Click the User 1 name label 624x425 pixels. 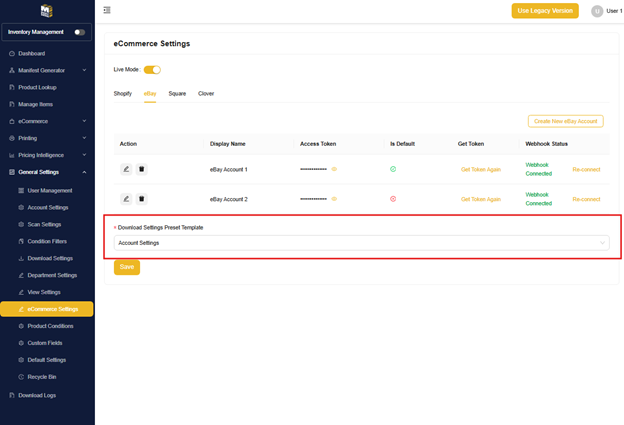pos(614,11)
